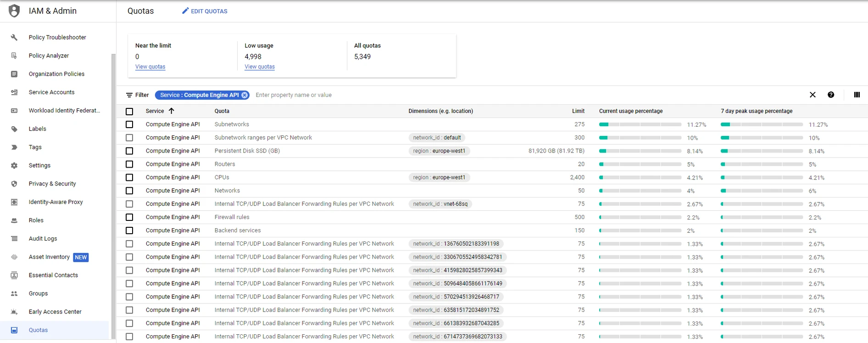Clear the filter with the X icon
The width and height of the screenshot is (868, 343).
pos(812,95)
